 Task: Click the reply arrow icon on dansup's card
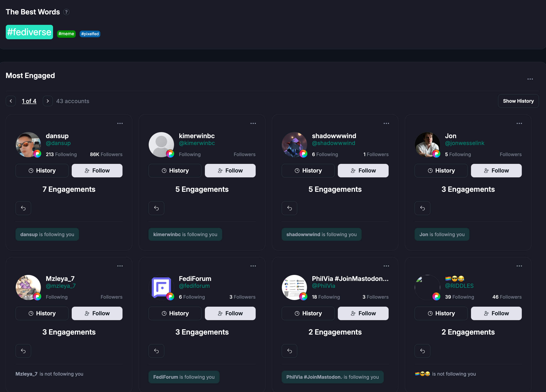(x=23, y=208)
